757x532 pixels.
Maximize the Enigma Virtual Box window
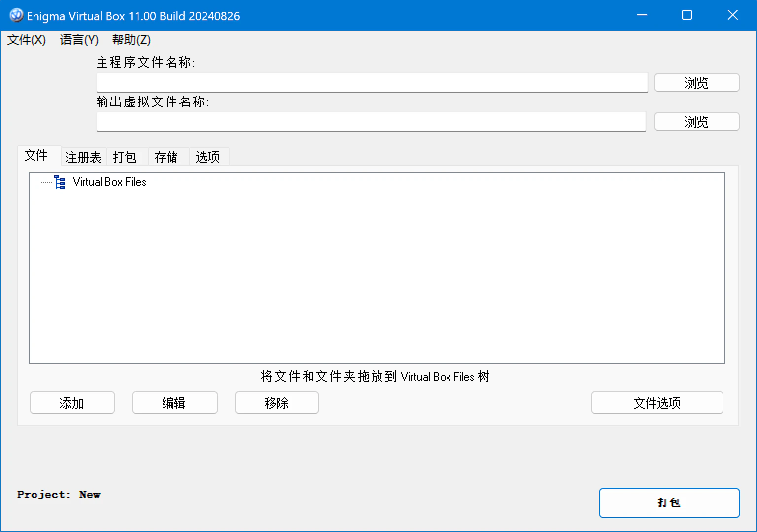click(x=687, y=15)
